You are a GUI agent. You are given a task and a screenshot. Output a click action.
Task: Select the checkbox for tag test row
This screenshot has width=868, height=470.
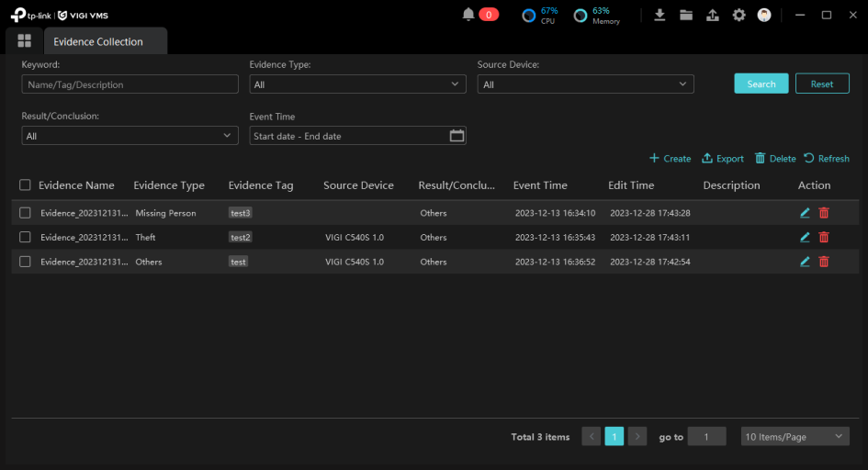[25, 262]
